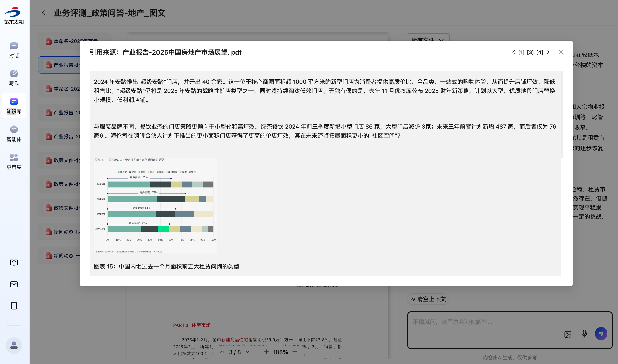Close the citation source dialog
The height and width of the screenshot is (364, 618).
[561, 52]
